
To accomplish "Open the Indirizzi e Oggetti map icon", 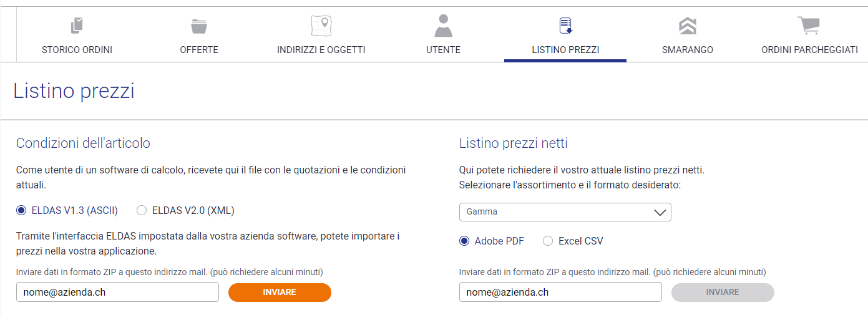I will (321, 26).
